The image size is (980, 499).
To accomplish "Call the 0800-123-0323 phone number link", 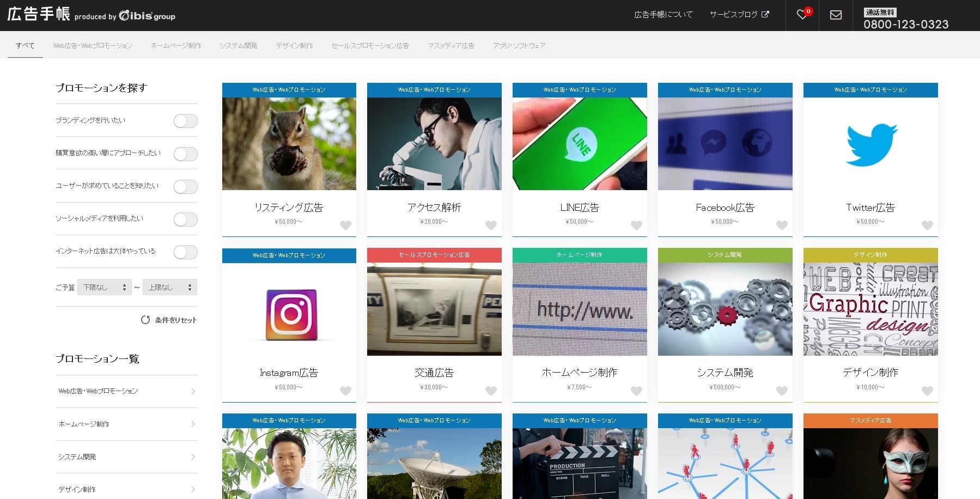I will coord(906,24).
